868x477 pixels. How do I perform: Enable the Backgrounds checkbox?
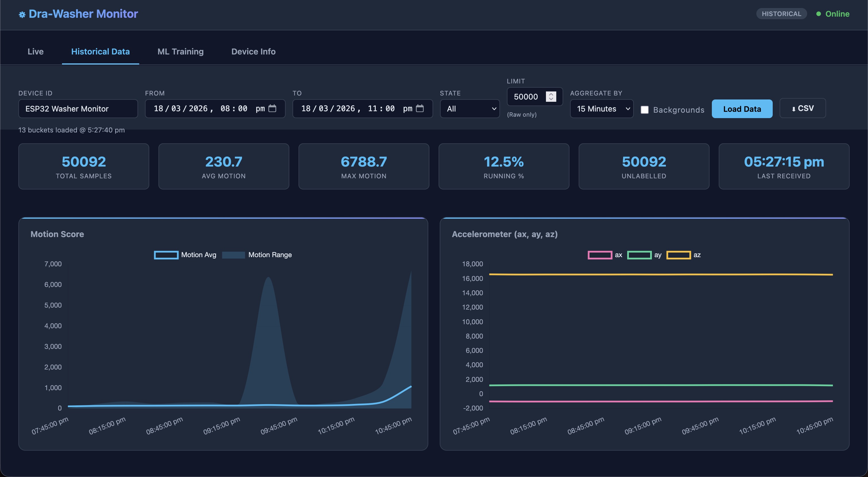[644, 110]
